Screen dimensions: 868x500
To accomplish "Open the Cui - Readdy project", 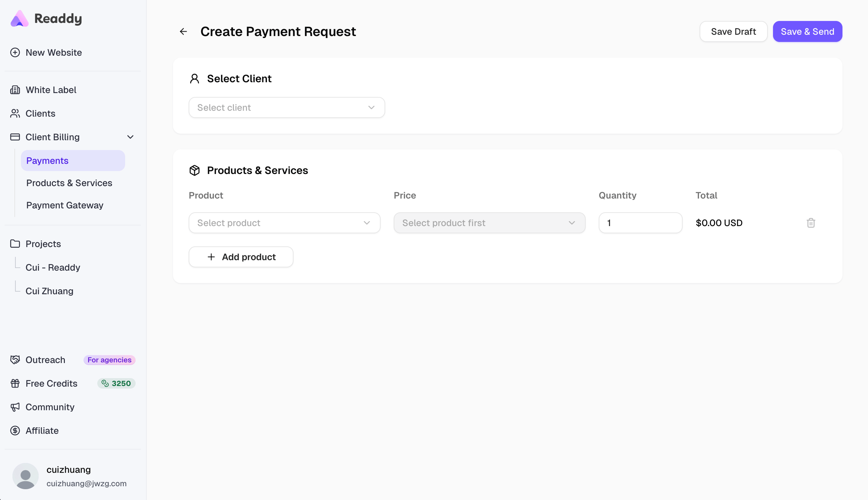I will click(x=53, y=267).
